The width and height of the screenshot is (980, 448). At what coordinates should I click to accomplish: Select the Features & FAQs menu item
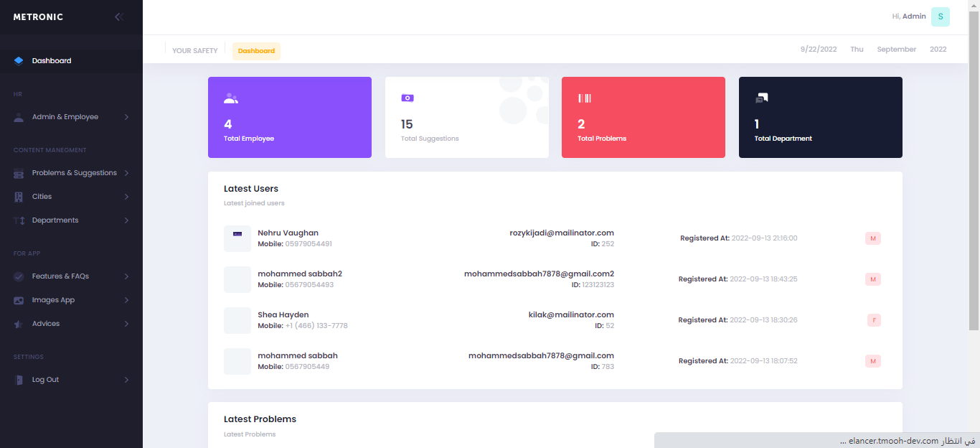(60, 276)
